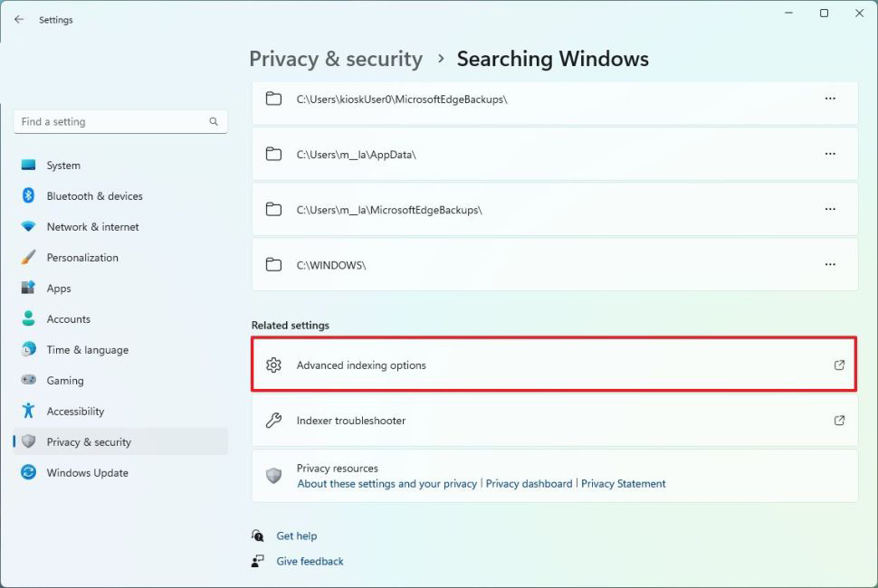The width and height of the screenshot is (878, 588).
Task: Click the Find a setting search box
Action: tap(109, 121)
